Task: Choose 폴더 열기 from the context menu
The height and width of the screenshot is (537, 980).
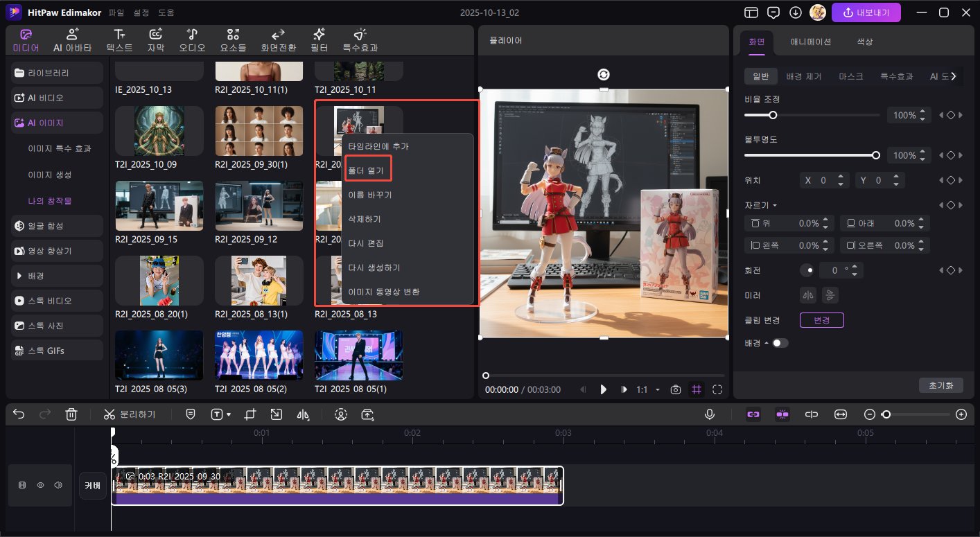Action: point(368,169)
